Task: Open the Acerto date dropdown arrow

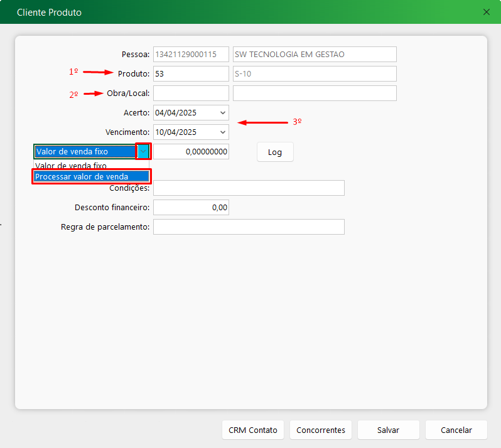Action: [223, 113]
